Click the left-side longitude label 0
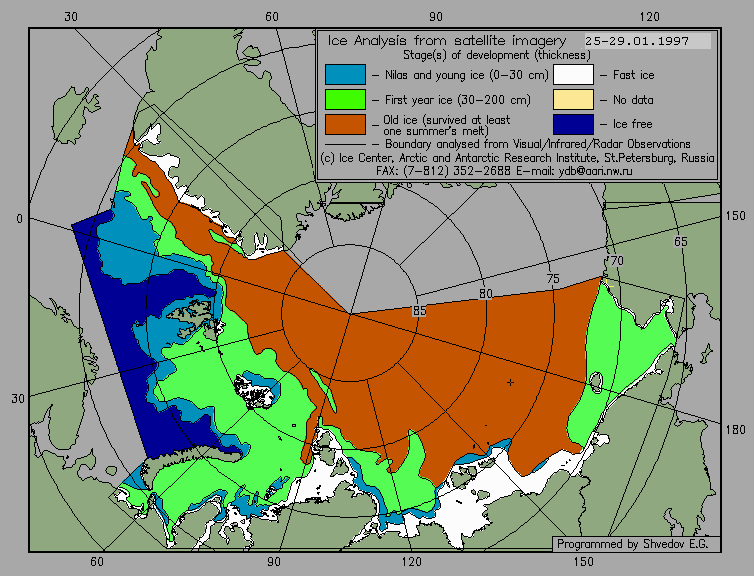The width and height of the screenshot is (754, 576). pyautogui.click(x=19, y=219)
